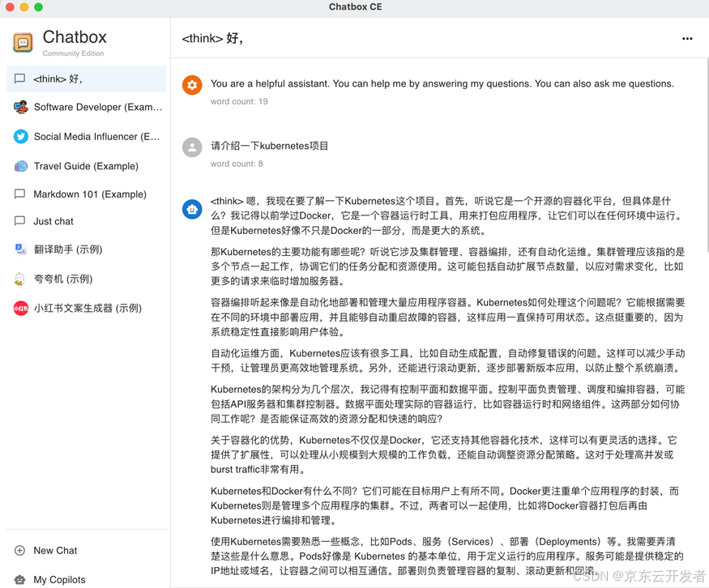Viewport: 709px width, 588px height.
Task: Click the green macOS zoom window button
Action: click(38, 6)
